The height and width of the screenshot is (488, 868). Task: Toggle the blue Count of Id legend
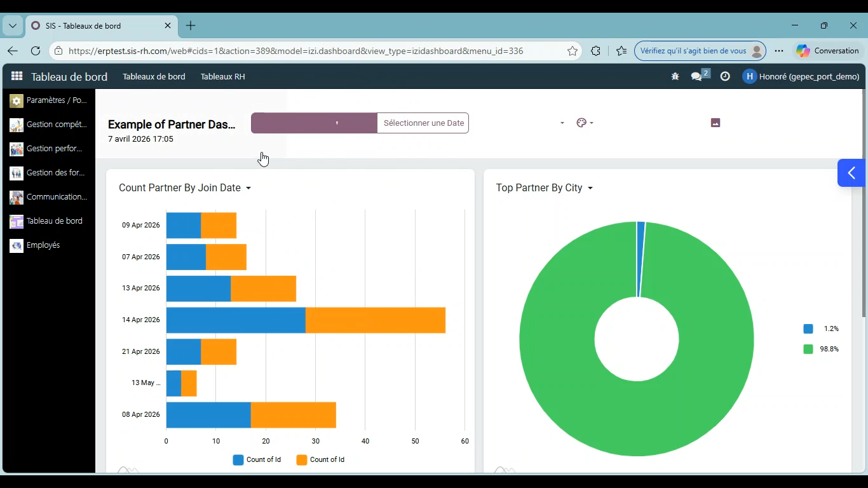(x=257, y=459)
